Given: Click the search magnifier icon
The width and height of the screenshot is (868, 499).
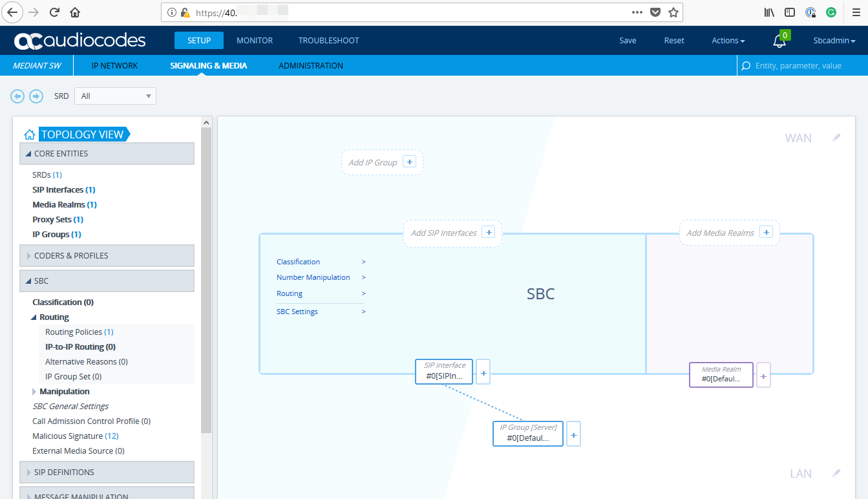Looking at the screenshot, I should (746, 66).
